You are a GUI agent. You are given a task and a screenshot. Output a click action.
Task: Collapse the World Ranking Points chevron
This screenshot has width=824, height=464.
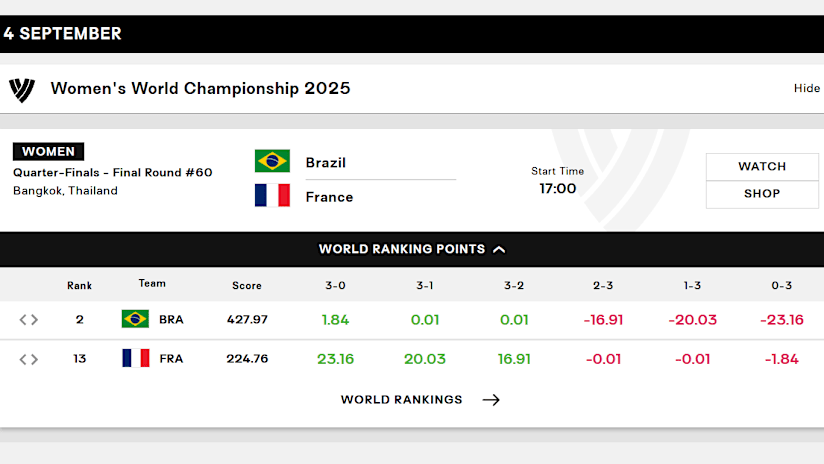pos(499,250)
